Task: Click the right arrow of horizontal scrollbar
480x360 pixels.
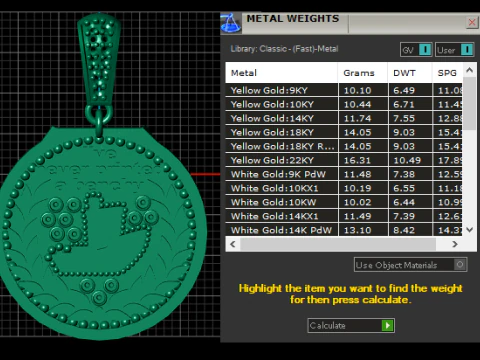Action: (x=455, y=244)
